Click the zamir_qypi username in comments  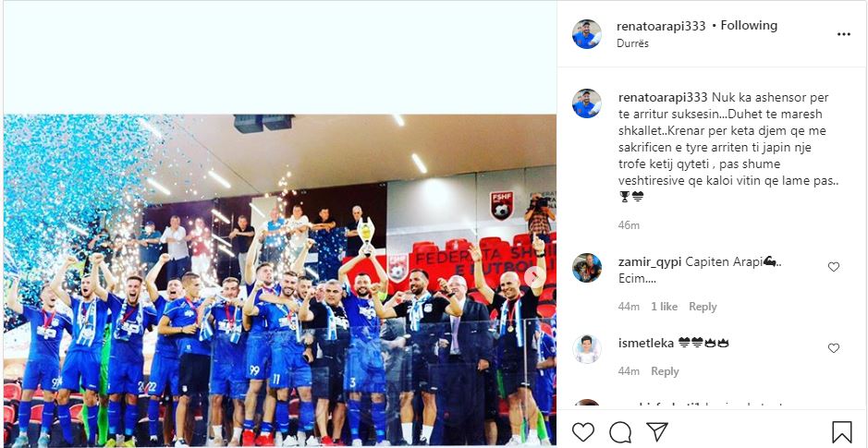point(650,262)
